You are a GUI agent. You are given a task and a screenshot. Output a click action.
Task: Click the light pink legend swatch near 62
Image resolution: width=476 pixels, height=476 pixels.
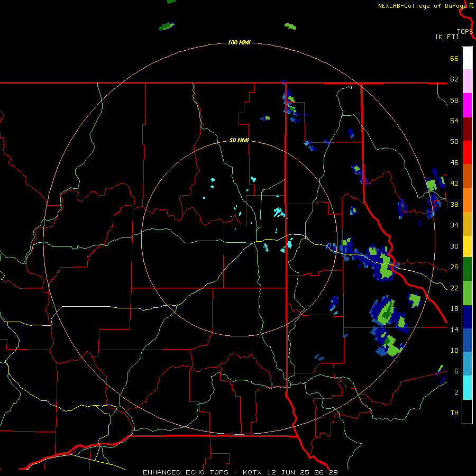467,81
